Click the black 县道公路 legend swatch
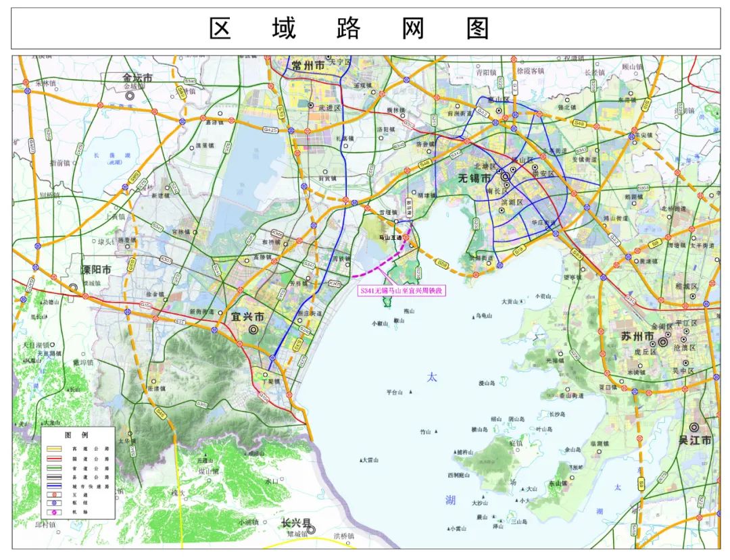The height and width of the screenshot is (560, 730). pyautogui.click(x=54, y=477)
